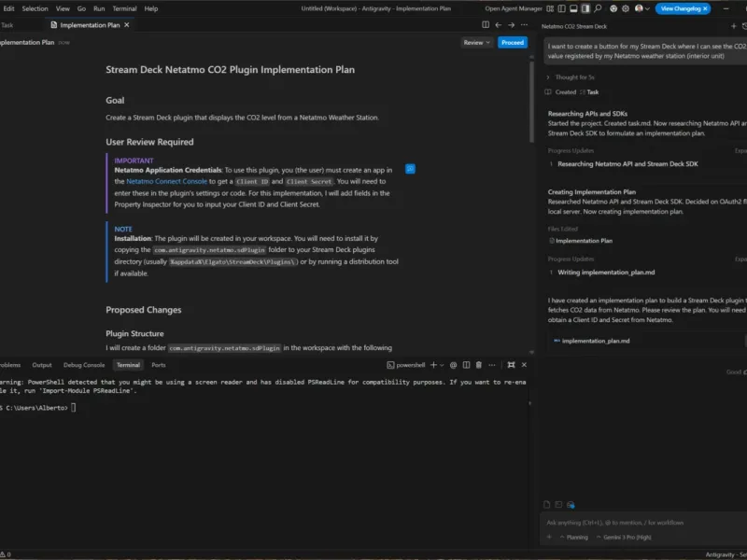Click the powershell terminal profile label
Screen dimensions: 747x560
tap(406, 365)
